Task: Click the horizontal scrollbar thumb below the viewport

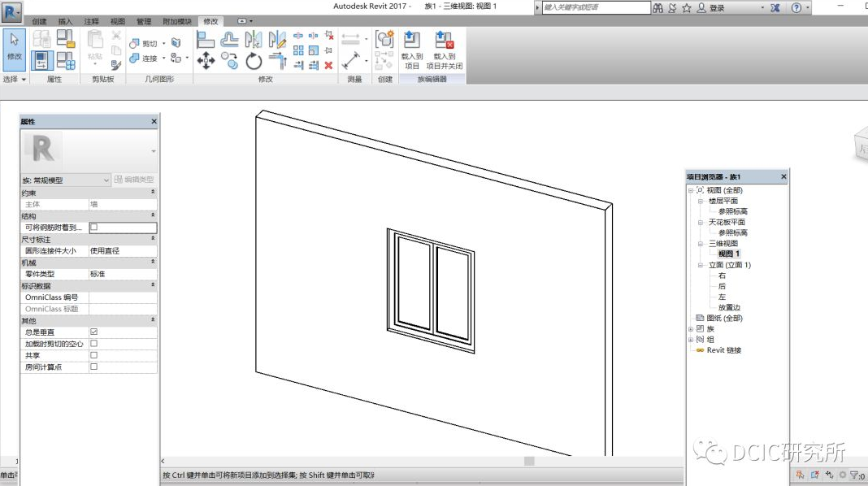Action: click(x=529, y=461)
